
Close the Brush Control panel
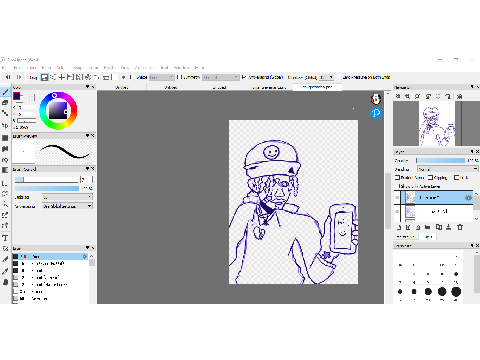(x=93, y=169)
